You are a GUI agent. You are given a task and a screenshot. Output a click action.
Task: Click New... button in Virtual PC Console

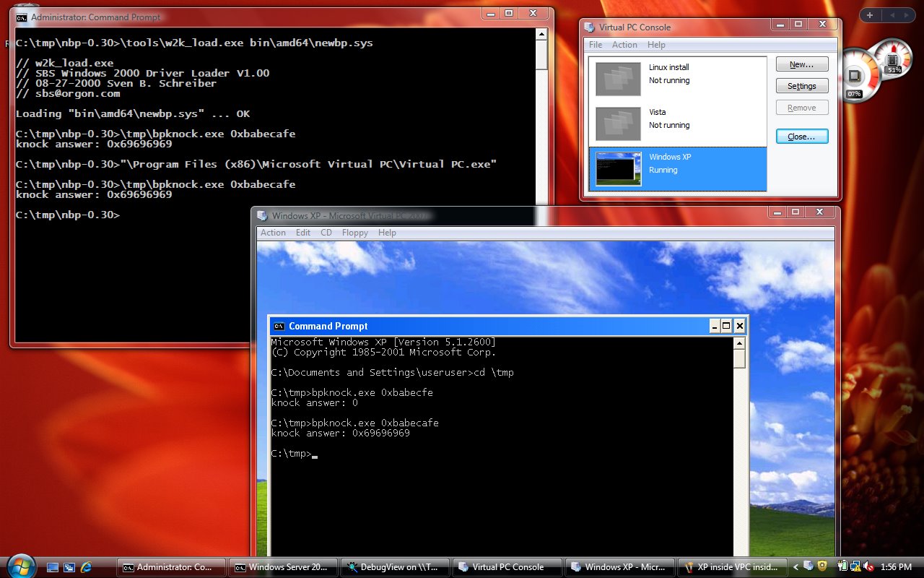click(x=802, y=64)
